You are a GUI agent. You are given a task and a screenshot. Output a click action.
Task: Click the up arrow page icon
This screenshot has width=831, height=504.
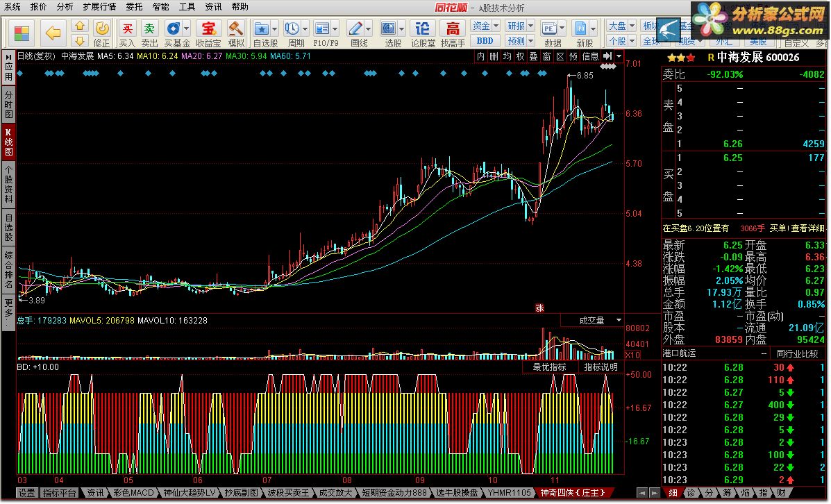(x=80, y=26)
